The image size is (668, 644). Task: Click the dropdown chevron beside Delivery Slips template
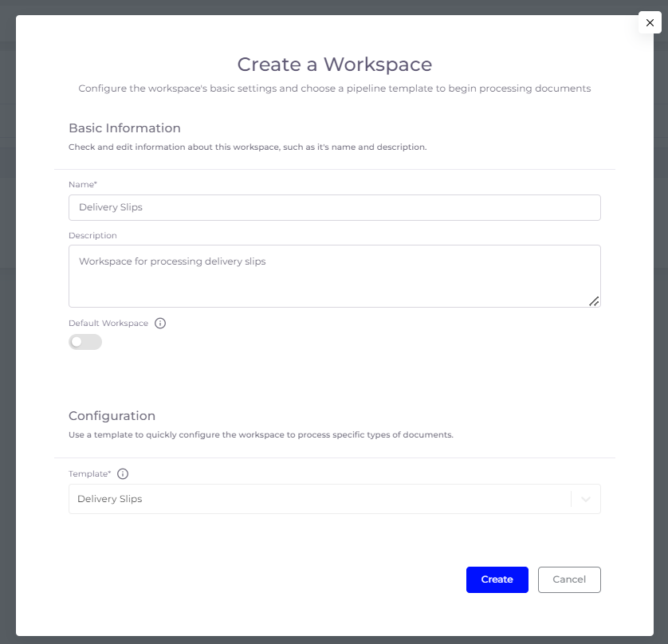pos(586,498)
